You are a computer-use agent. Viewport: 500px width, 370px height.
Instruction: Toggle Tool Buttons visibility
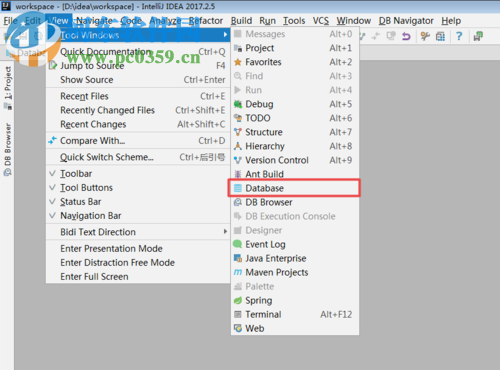(138, 188)
